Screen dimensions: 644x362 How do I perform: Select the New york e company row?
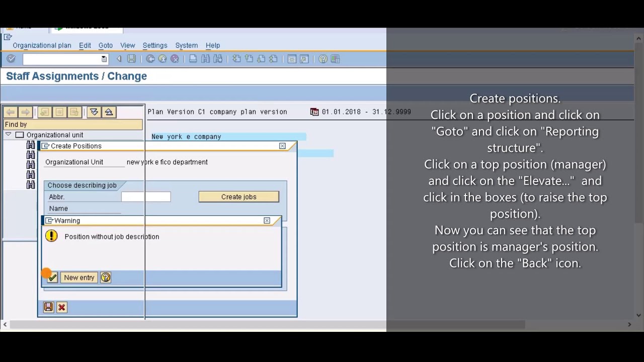[x=229, y=137]
